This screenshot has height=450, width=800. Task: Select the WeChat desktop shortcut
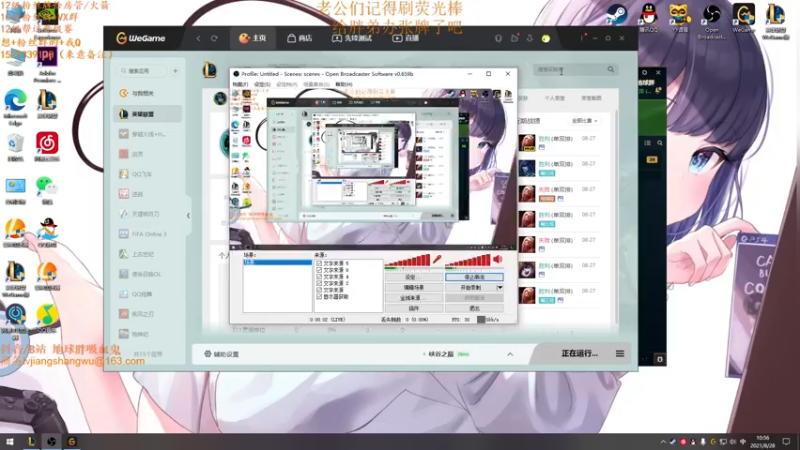47,189
